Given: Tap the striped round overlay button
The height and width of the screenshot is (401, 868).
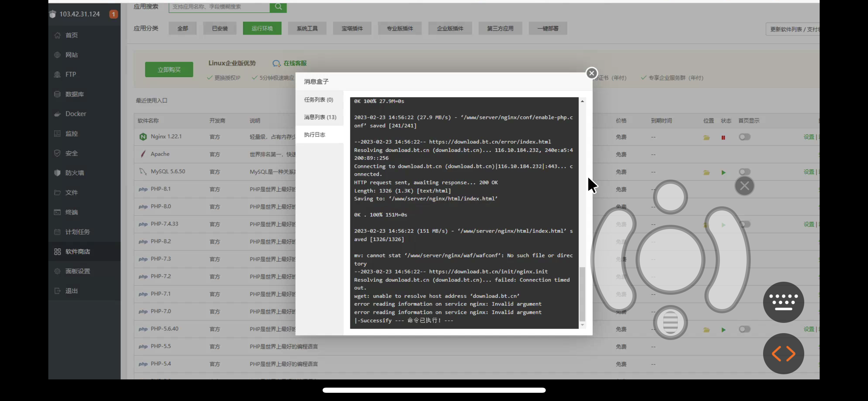Looking at the screenshot, I should [670, 323].
